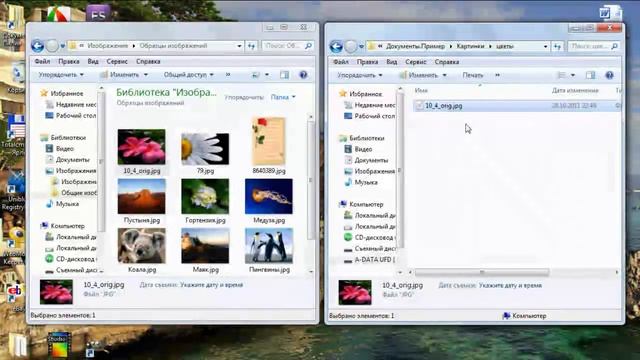640x360 pixels.
Task: Click Картинки breadcrumb in right address bar
Action: (470, 46)
